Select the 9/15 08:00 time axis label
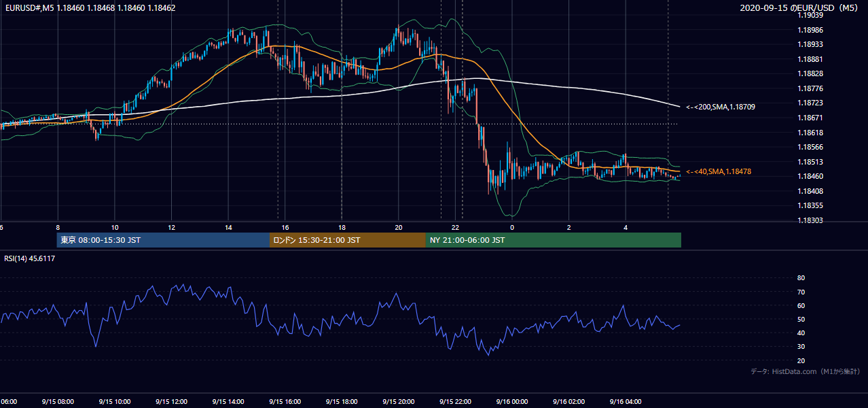The height and width of the screenshot is (408, 868). (57, 402)
